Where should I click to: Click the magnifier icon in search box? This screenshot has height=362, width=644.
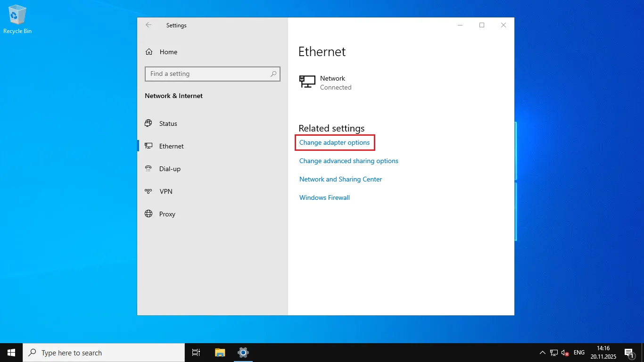pyautogui.click(x=273, y=74)
